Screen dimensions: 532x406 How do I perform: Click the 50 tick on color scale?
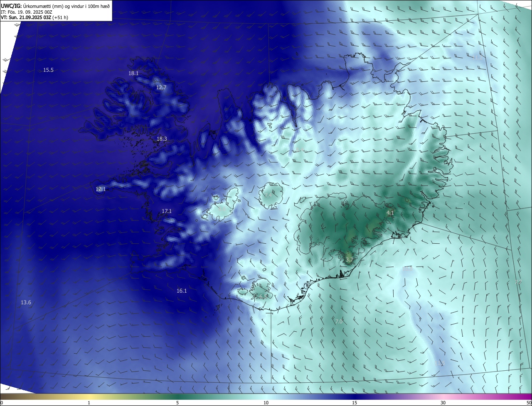(x=529, y=403)
